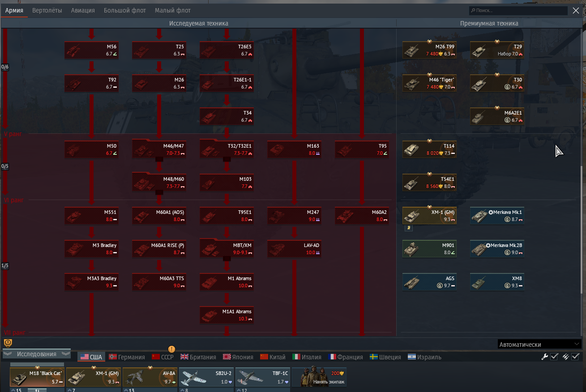Select premium M46 "Tiger" card
The height and width of the screenshot is (392, 586).
pyautogui.click(x=430, y=83)
